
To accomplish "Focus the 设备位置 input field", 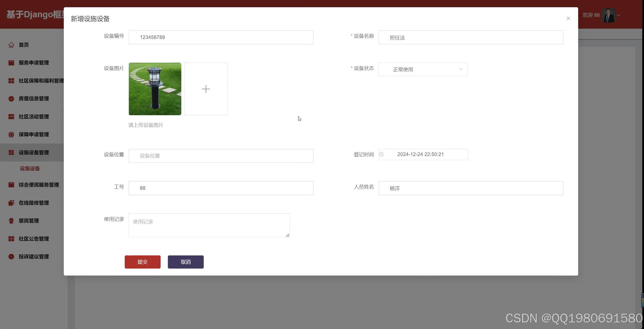I will (221, 156).
